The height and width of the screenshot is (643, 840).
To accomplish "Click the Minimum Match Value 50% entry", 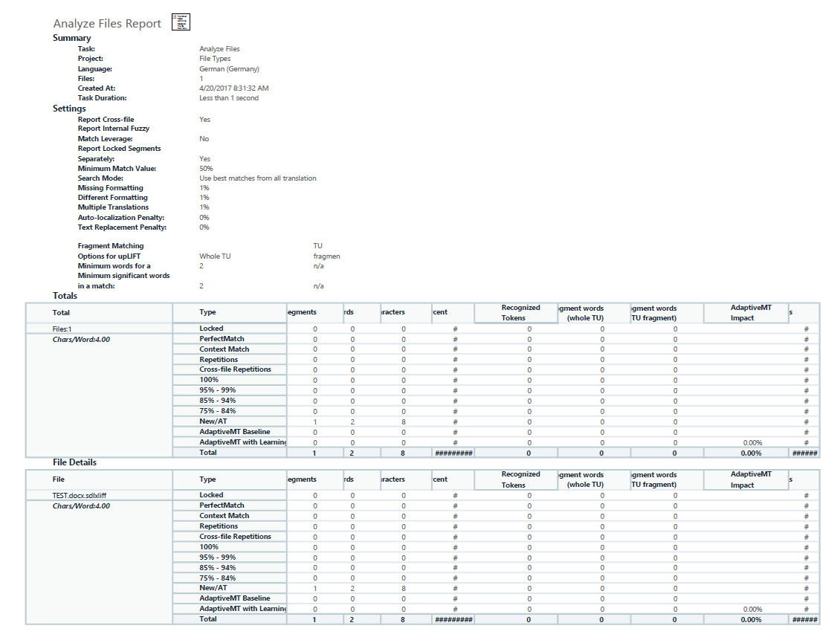I will [x=206, y=169].
